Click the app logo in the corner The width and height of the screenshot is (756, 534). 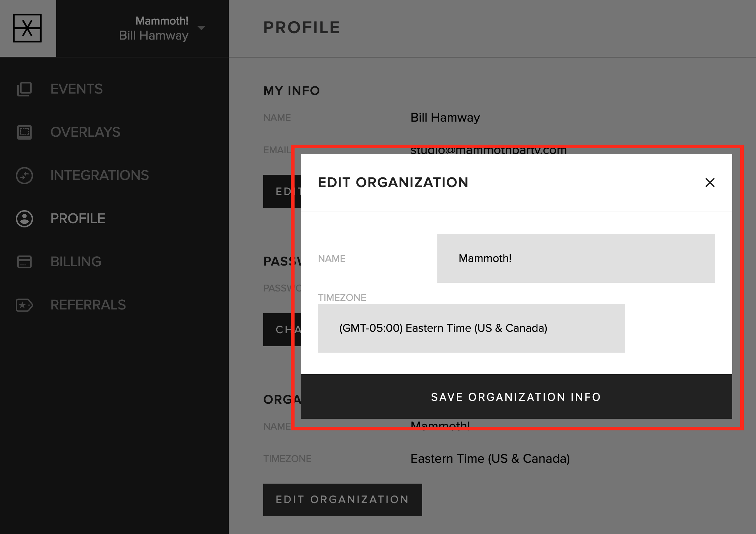tap(27, 28)
